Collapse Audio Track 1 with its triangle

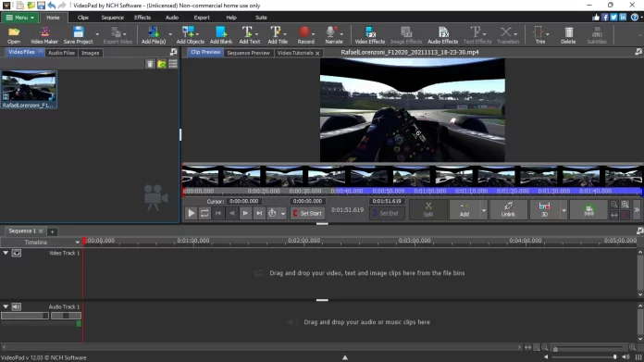coord(6,307)
